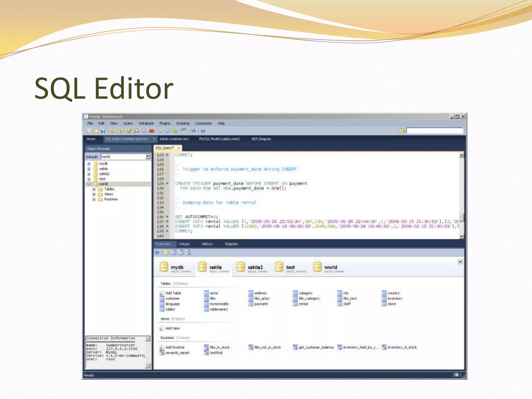
Task: Click the category table icon
Action: [295, 293]
